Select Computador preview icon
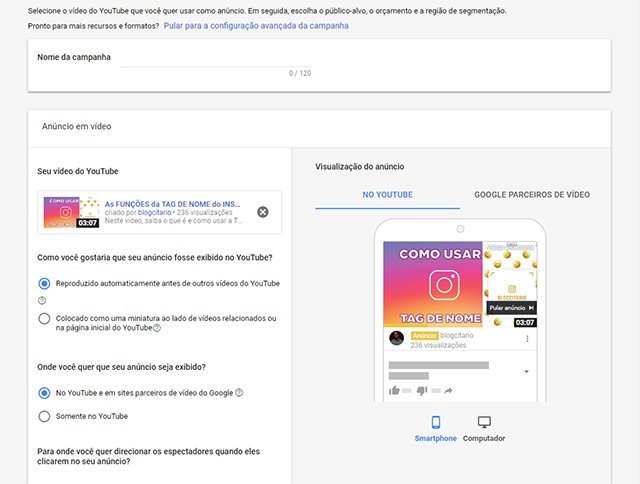This screenshot has width=640, height=484. [x=484, y=422]
